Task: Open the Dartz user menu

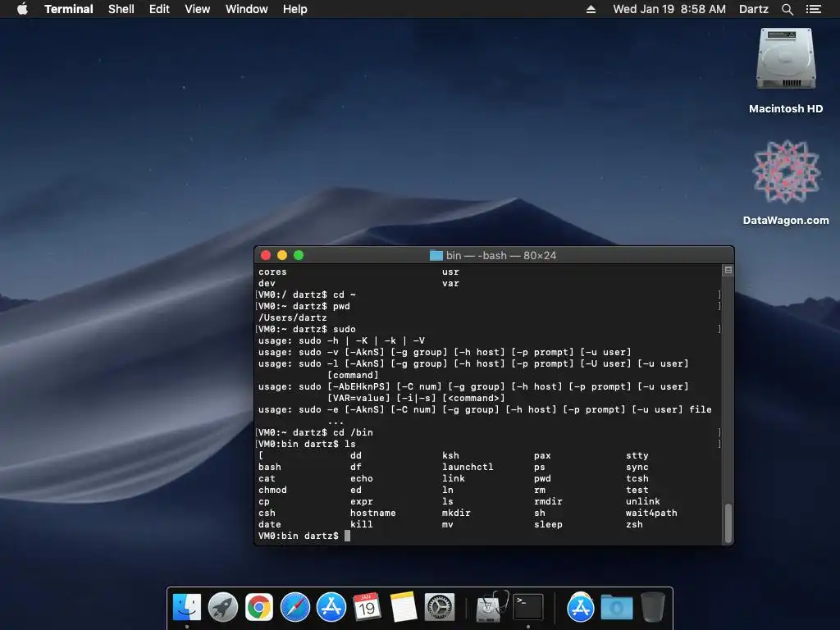Action: (754, 9)
